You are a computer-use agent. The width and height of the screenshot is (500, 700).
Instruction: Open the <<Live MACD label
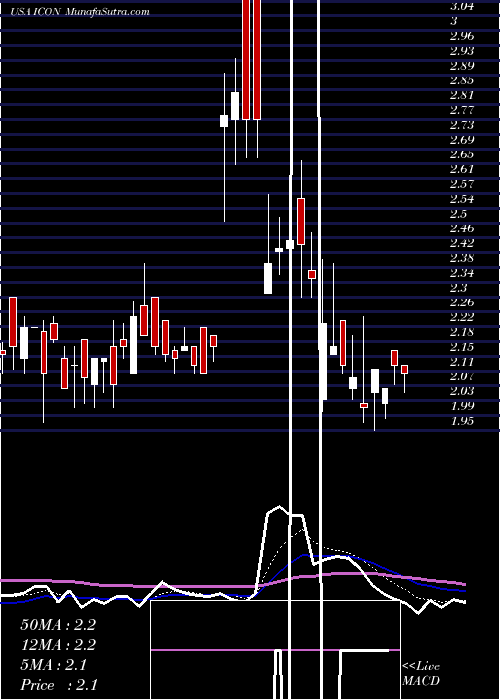(421, 674)
